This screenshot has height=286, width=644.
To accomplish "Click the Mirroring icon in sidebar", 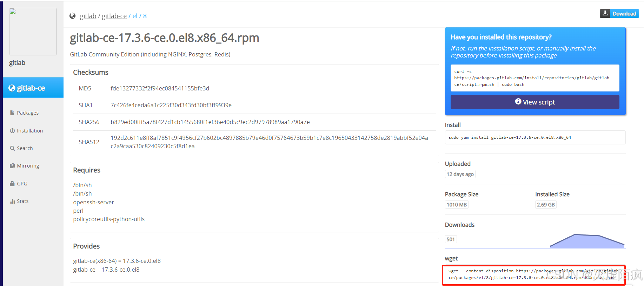I will click(x=12, y=166).
